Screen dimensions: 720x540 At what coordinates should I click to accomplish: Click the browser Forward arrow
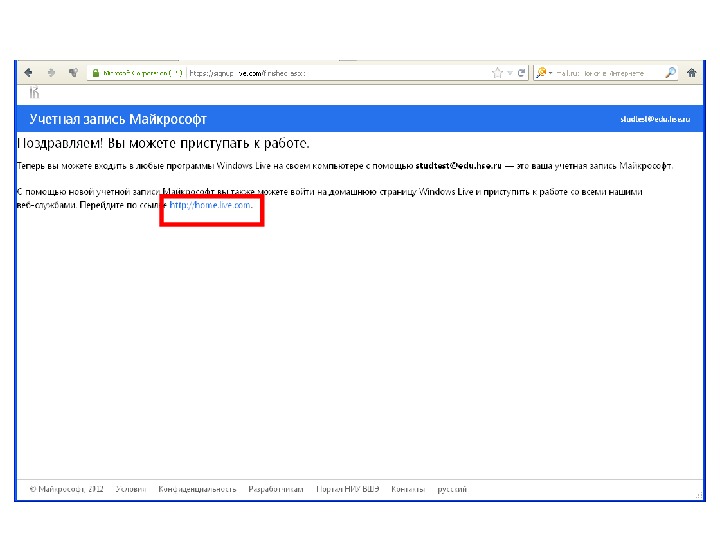point(51,73)
